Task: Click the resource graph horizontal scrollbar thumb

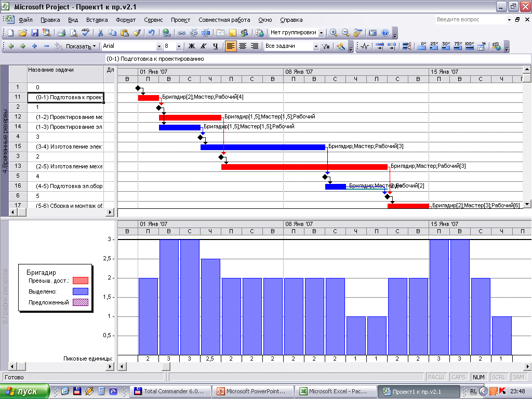Action: (166, 366)
